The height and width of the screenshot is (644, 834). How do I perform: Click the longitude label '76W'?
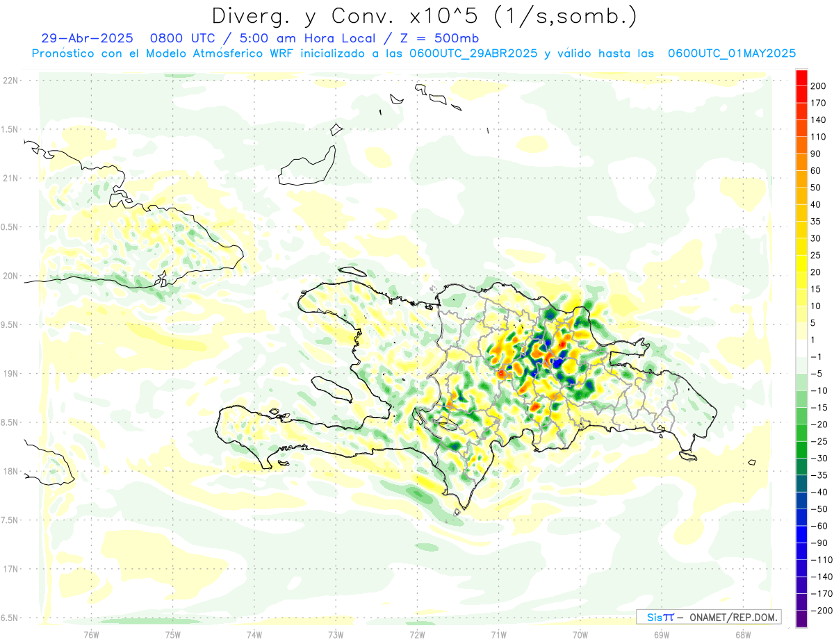click(x=92, y=634)
